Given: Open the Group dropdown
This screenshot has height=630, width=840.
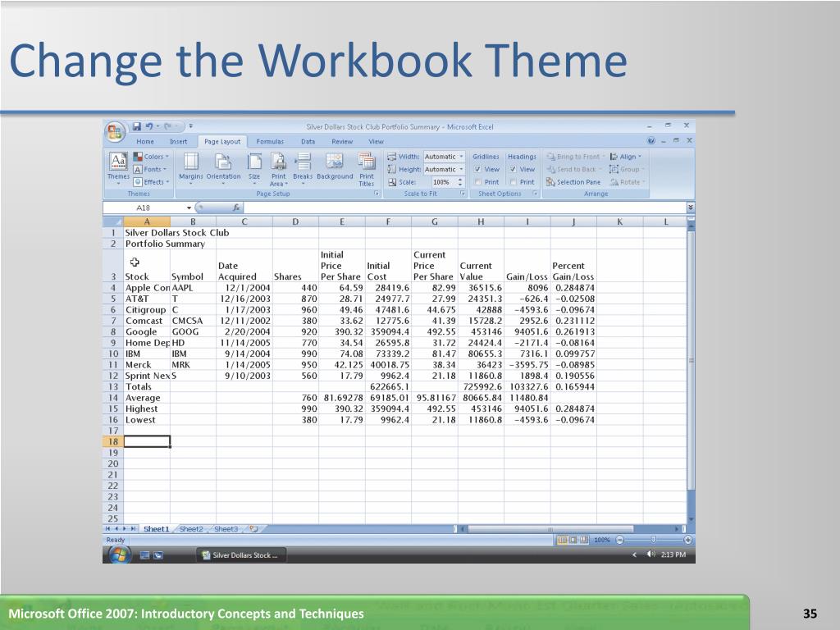Looking at the screenshot, I should click(627, 169).
